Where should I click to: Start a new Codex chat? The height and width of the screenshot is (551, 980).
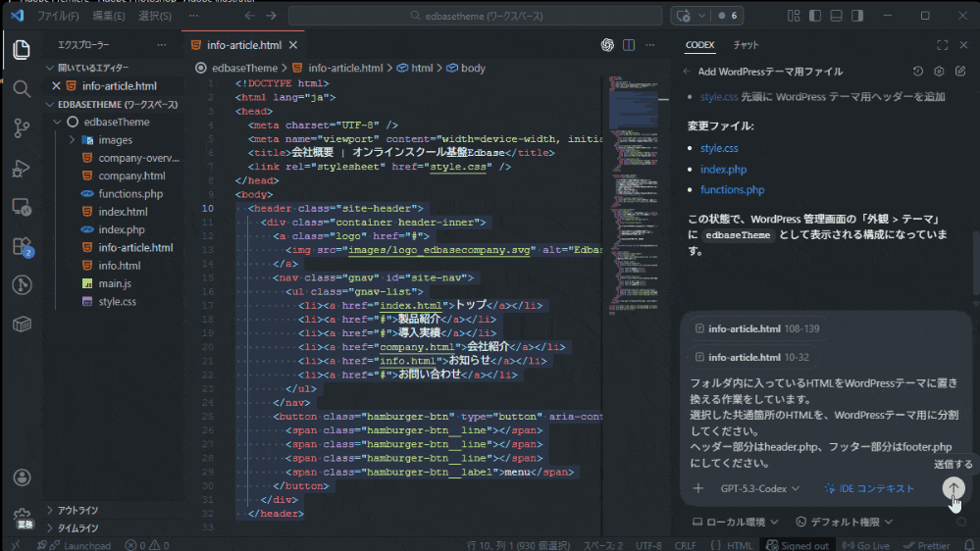[x=958, y=72]
